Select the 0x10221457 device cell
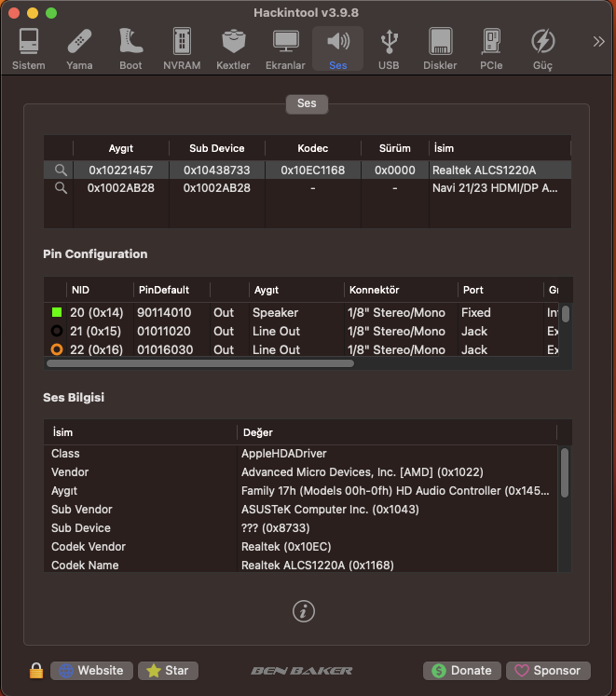This screenshot has width=616, height=696. 121,170
